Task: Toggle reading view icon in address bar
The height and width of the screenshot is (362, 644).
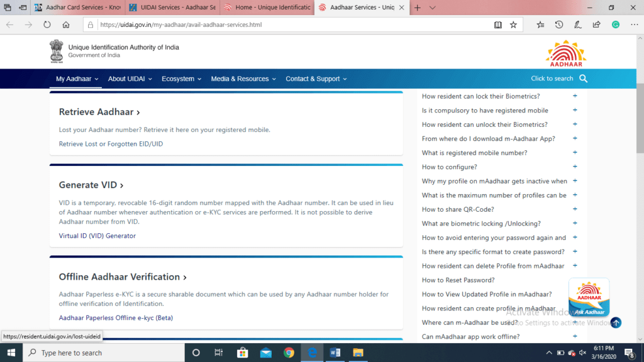Action: pyautogui.click(x=498, y=25)
